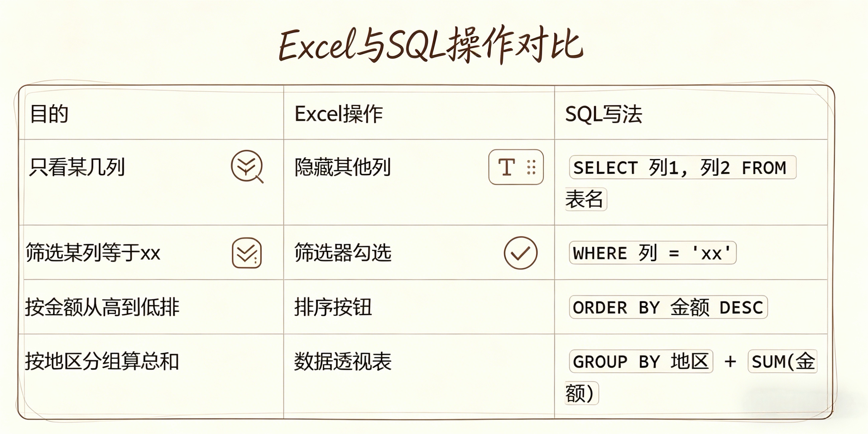
Task: Select the Excel操作 column header
Action: [338, 114]
